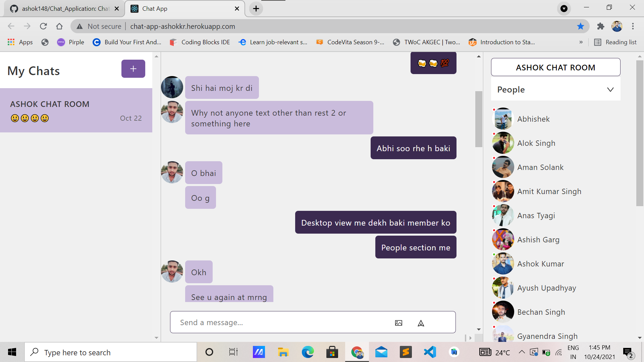Image resolution: width=644 pixels, height=362 pixels.
Task: Click the ASHOK CHAT ROOM button
Action: 555,67
